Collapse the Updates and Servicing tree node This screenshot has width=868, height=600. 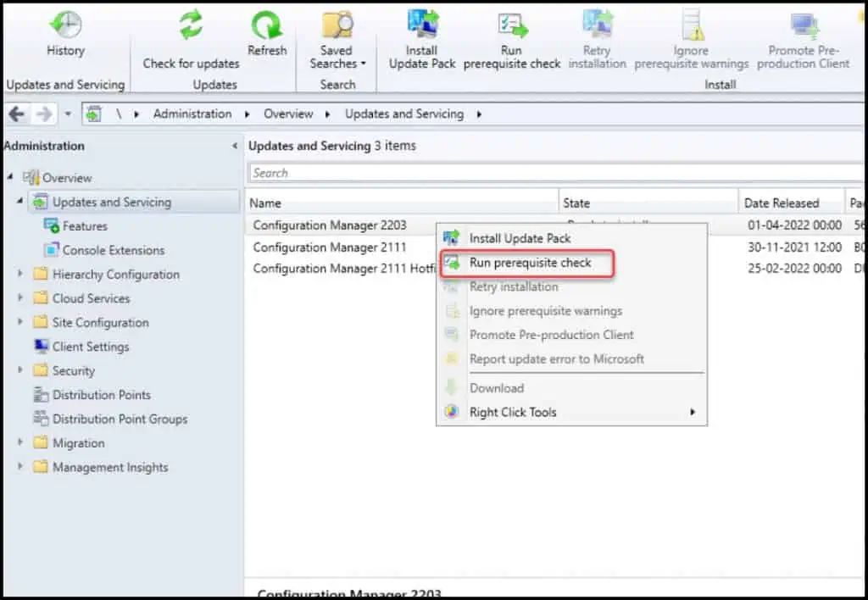20,202
